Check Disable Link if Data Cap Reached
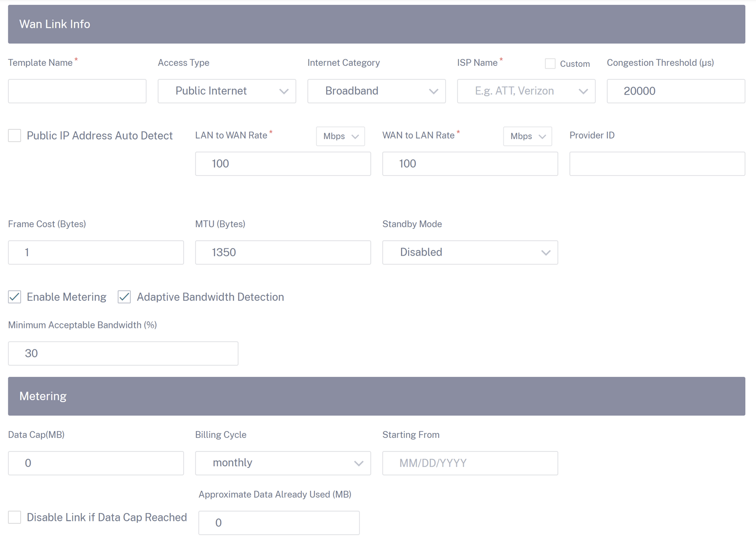 (x=15, y=517)
